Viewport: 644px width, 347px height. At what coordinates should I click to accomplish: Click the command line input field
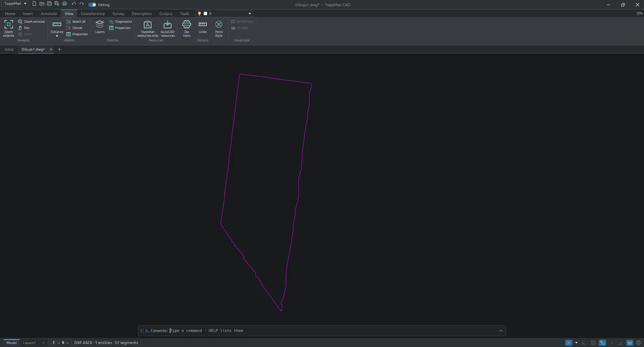click(332, 330)
